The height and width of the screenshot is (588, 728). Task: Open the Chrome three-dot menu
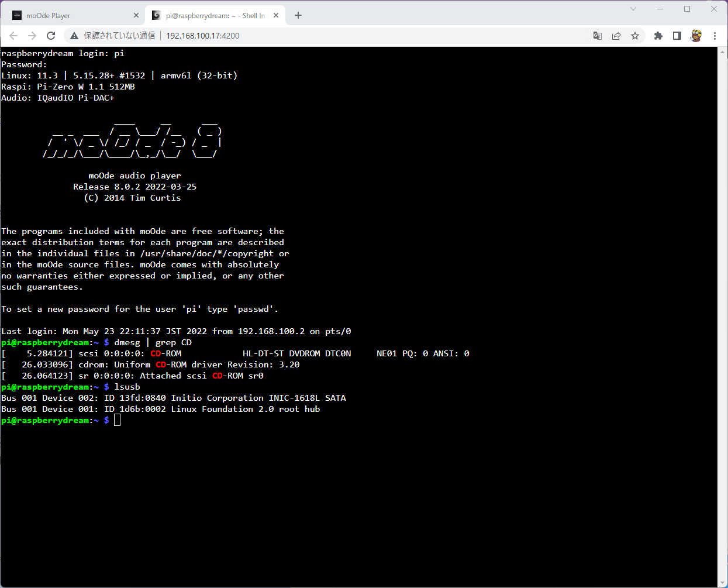tap(715, 36)
